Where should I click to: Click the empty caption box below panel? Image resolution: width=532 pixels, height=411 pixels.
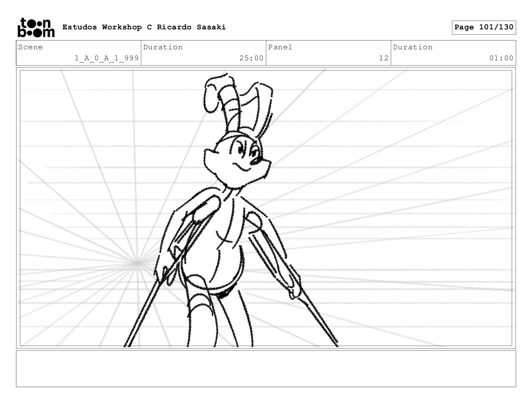[266, 369]
